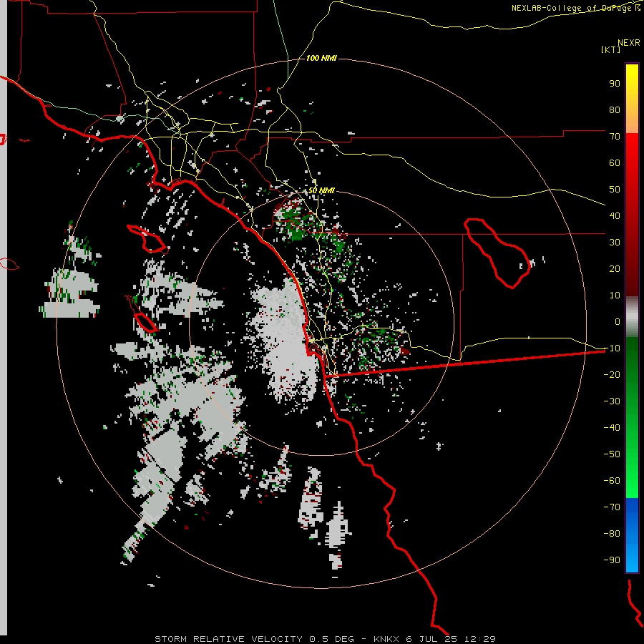Select the positive 90 legend value
Image resolution: width=644 pixels, height=644 pixels.
[x=615, y=84]
